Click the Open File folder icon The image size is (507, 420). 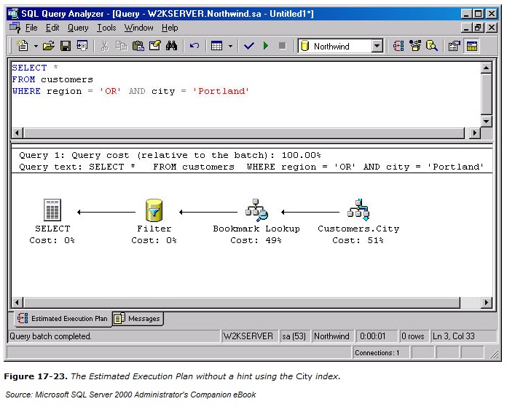pyautogui.click(x=49, y=46)
